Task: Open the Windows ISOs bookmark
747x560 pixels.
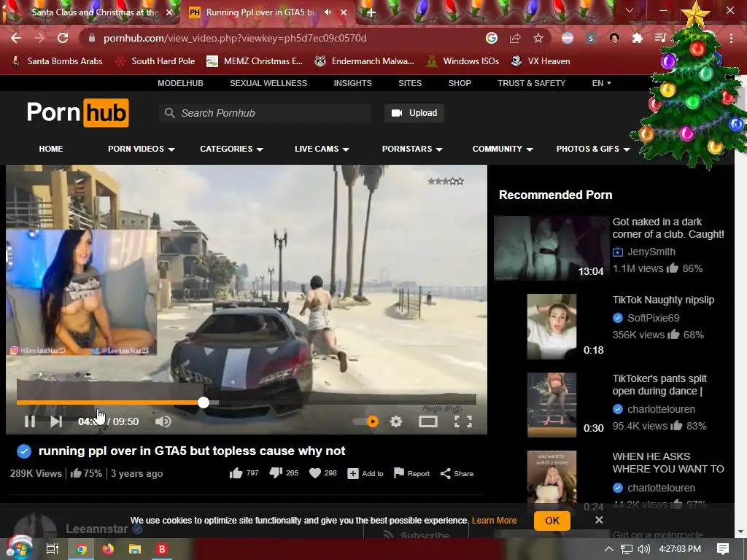Action: pyautogui.click(x=462, y=61)
